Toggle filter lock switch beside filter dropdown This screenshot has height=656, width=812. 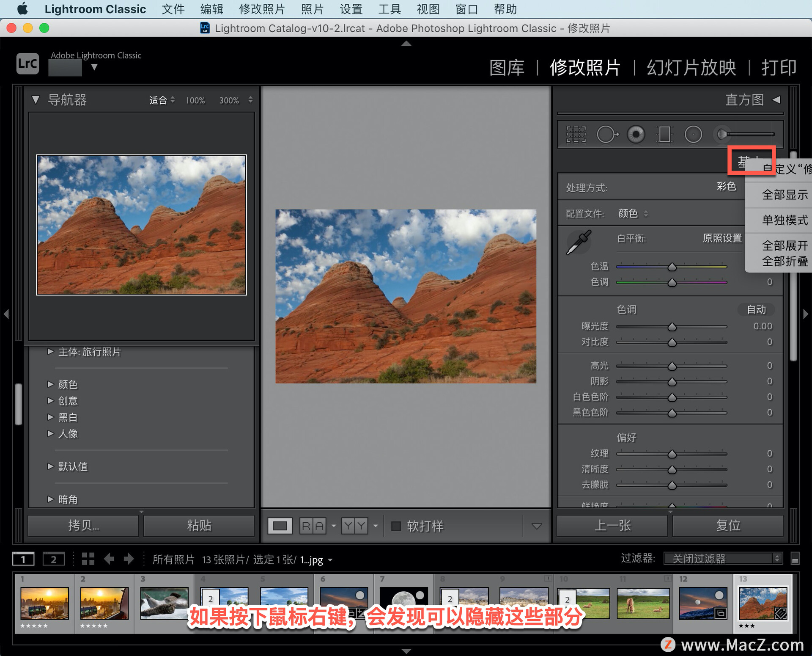coord(795,559)
